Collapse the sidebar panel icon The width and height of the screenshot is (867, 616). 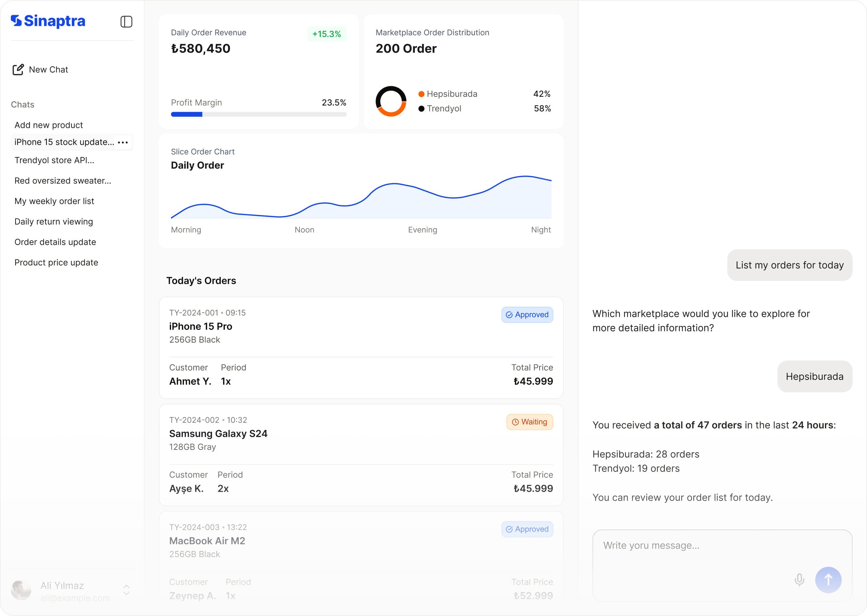tap(126, 22)
